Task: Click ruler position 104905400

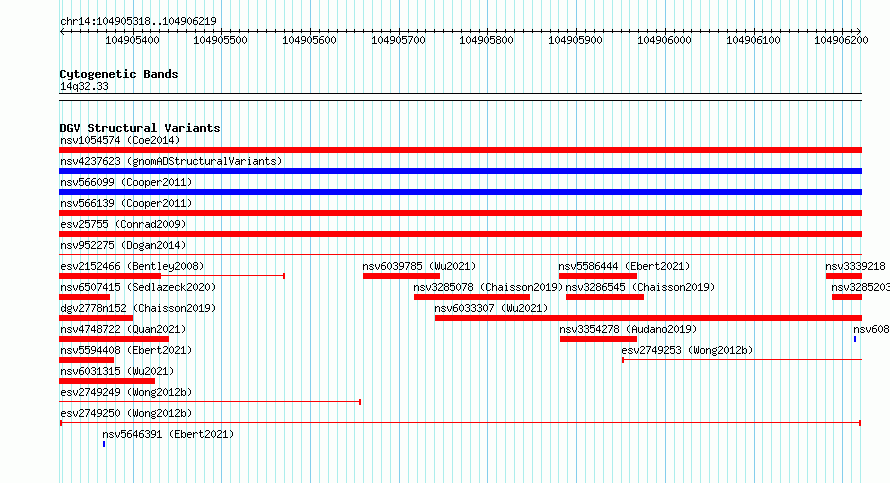Action: 132,40
